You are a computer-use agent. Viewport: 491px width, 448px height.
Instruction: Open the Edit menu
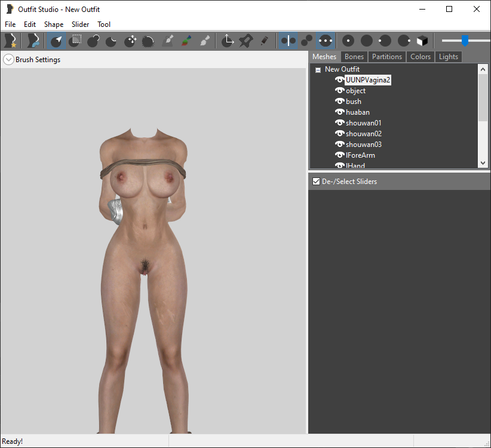tap(30, 24)
